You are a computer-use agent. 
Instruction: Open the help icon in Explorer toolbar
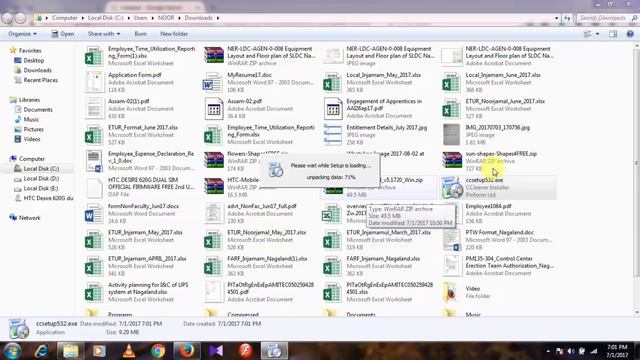630,34
